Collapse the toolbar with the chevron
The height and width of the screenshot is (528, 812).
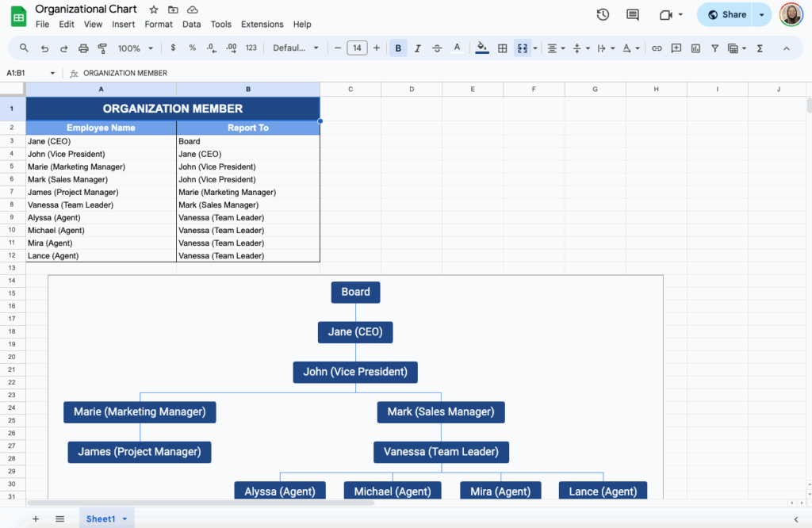786,48
